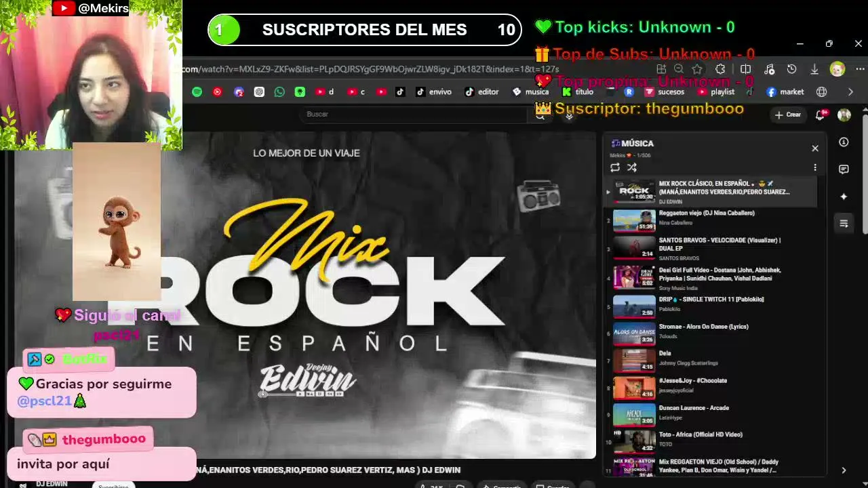
Task: Select 'Desi Girl Full Video - Dostana' title
Action: (720, 274)
